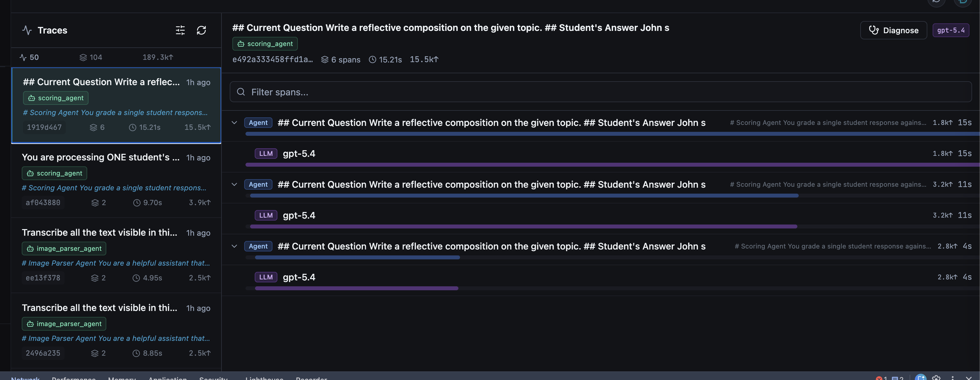Click the Traces pulse icon in header
Screen dimensions: 980x380
27,30
